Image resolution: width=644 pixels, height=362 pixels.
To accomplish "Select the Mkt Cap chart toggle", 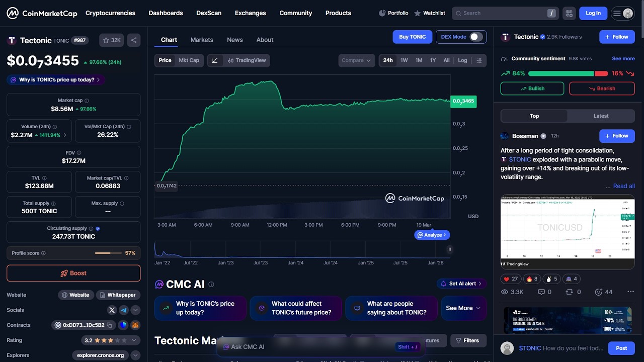I will click(x=189, y=60).
